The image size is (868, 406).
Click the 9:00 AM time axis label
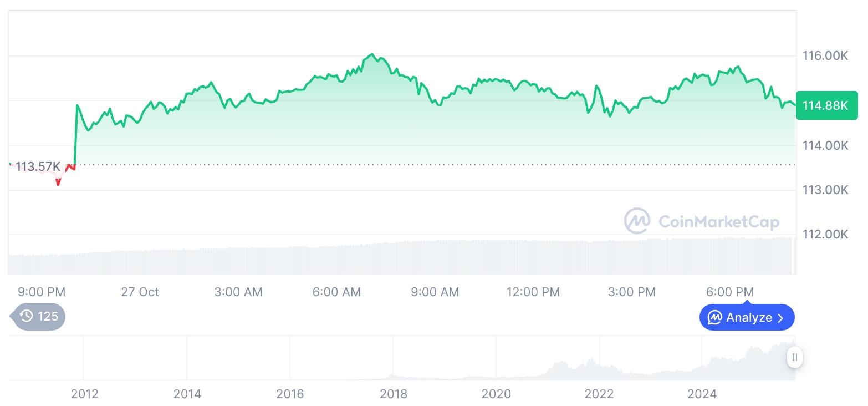click(x=435, y=292)
